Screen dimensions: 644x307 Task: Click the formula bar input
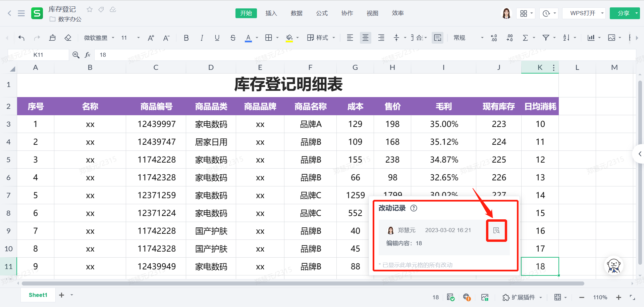coord(365,55)
